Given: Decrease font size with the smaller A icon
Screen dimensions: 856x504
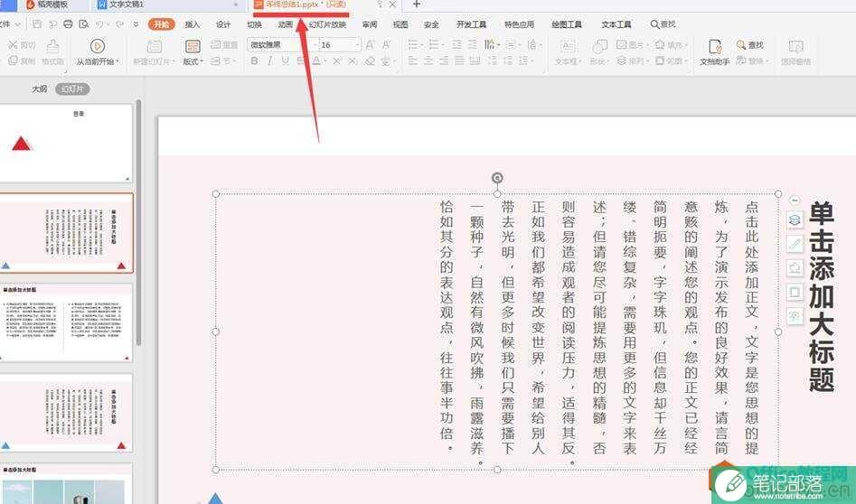Looking at the screenshot, I should click(386, 45).
